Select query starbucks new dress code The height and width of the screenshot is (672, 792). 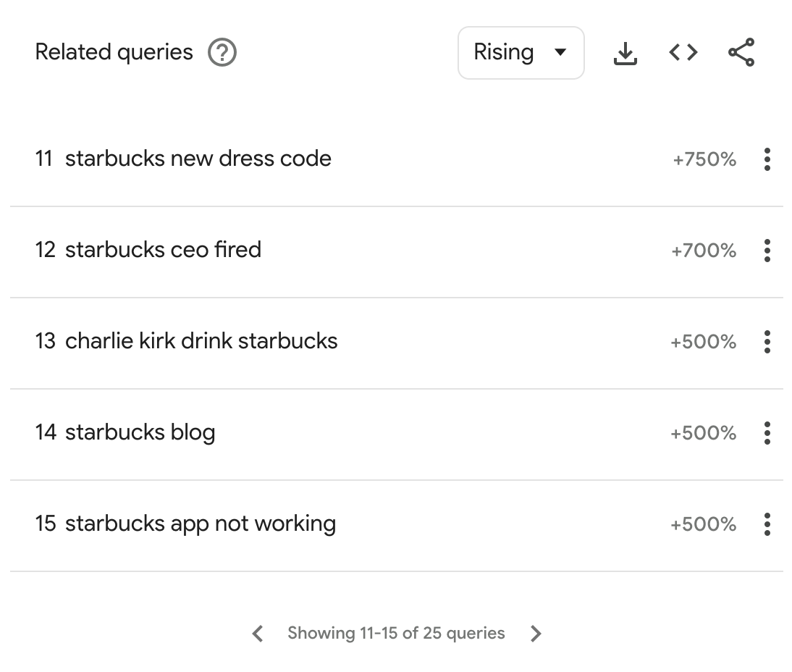click(198, 159)
